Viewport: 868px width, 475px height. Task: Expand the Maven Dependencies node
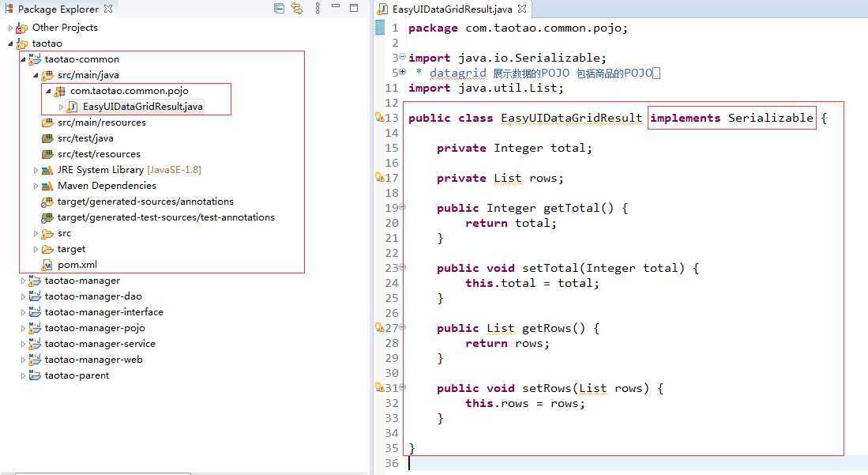coord(36,186)
